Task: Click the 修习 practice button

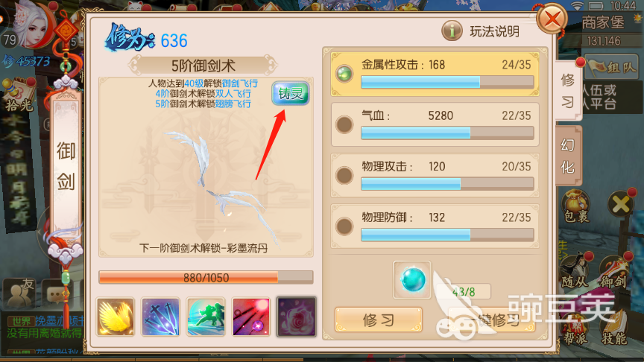Action: (378, 320)
